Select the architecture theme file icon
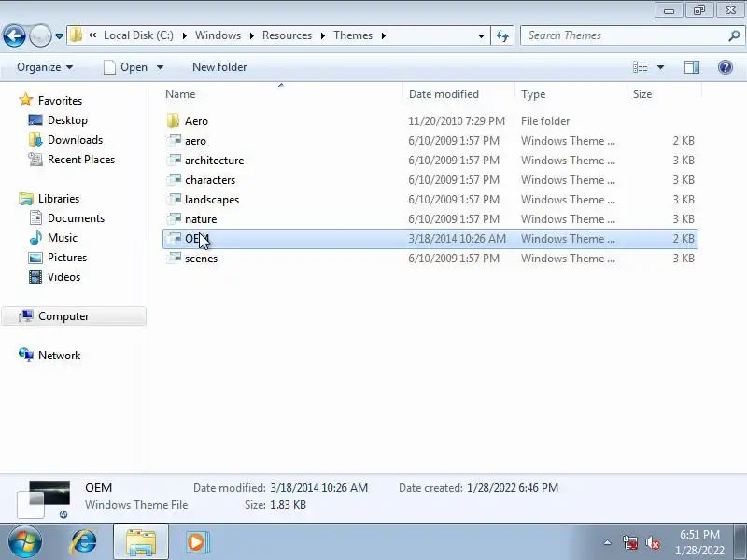 [x=174, y=160]
